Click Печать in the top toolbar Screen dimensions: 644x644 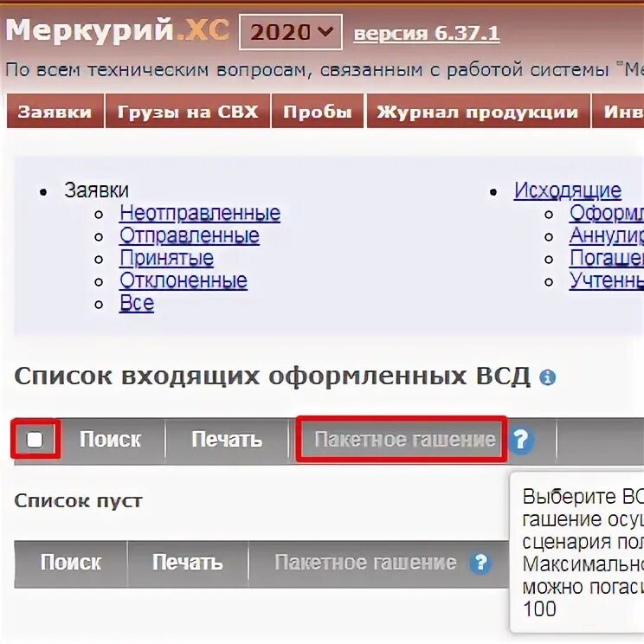[227, 439]
